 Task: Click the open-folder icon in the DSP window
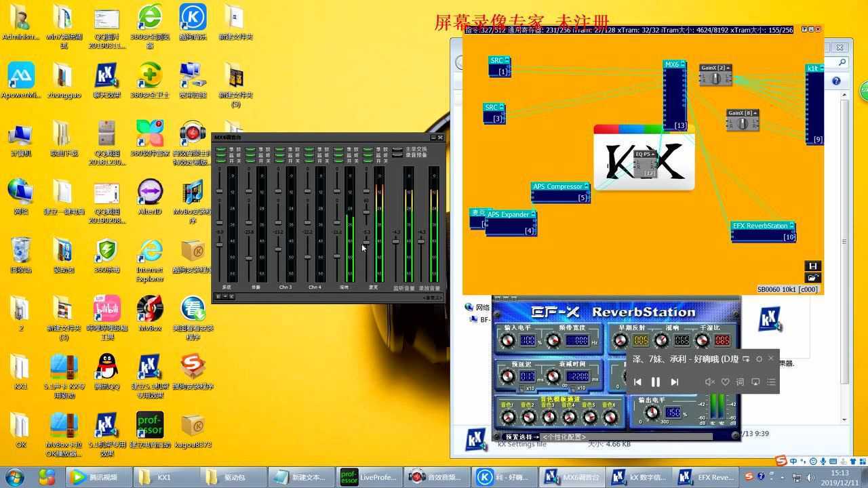click(812, 277)
